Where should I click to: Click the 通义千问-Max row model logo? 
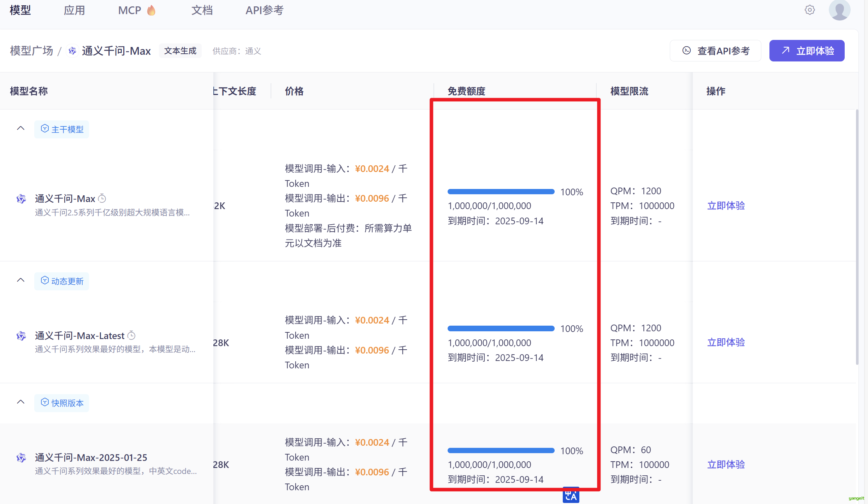[x=21, y=199]
